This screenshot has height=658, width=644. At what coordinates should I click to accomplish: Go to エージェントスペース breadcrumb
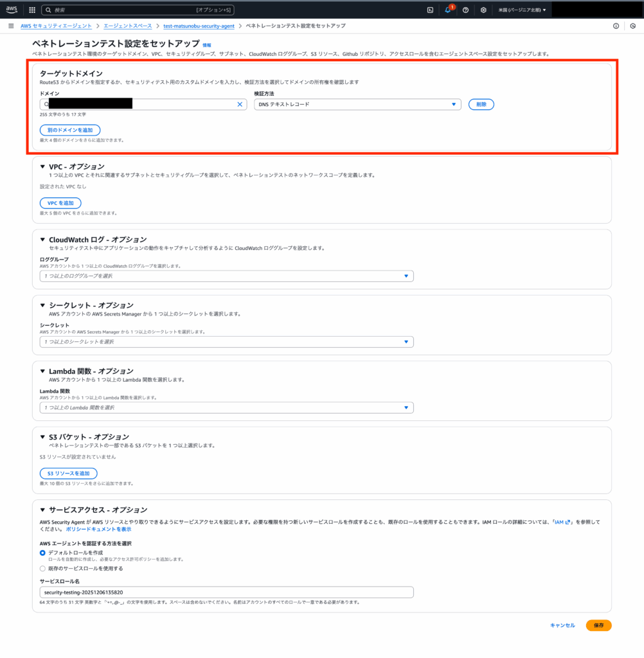[128, 26]
